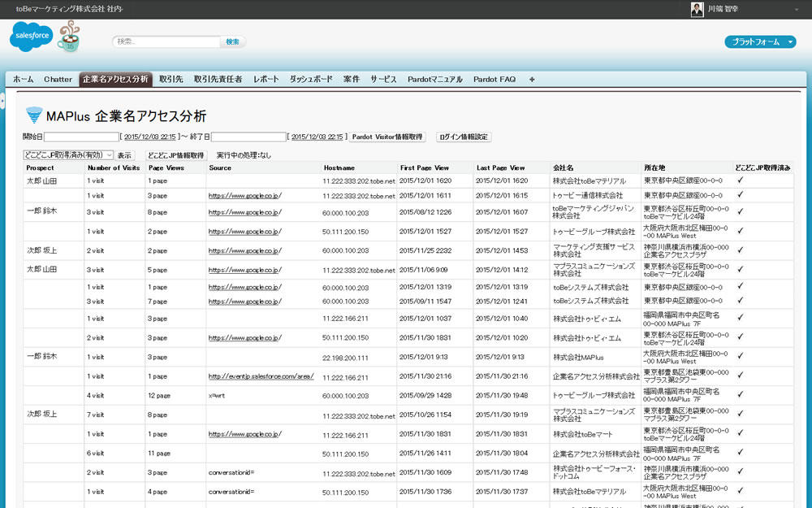
Task: Click checkmark in 株式会社toBeマート row
Action: pos(740,433)
